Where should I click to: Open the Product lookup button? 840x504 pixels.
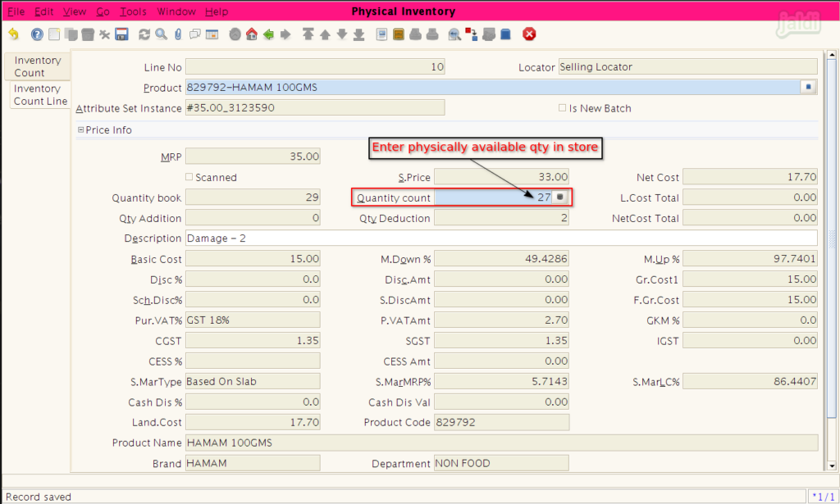808,87
